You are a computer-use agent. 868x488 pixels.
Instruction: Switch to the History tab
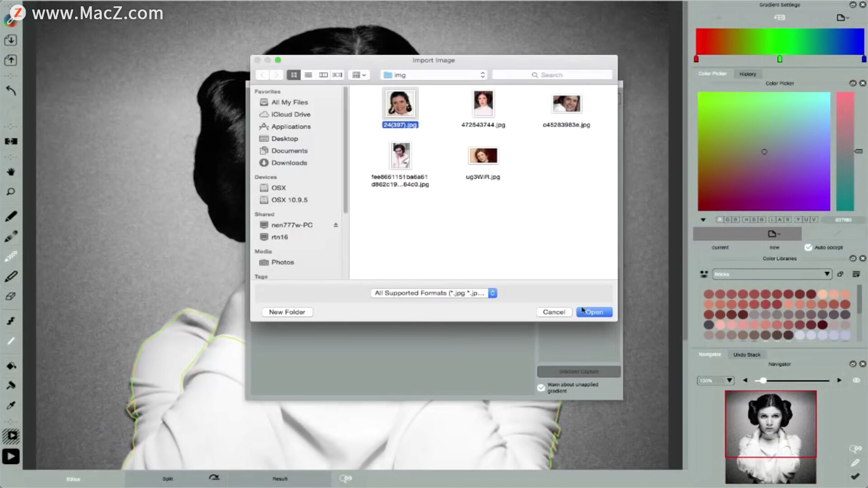click(747, 74)
